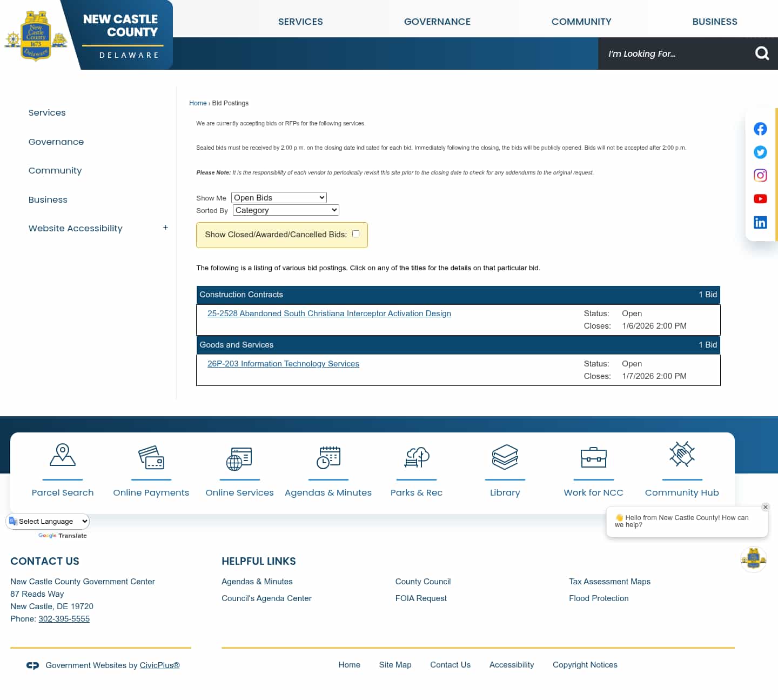Viewport: 778px width, 700px height.
Task: Open the Show Me bids dropdown
Action: point(278,197)
